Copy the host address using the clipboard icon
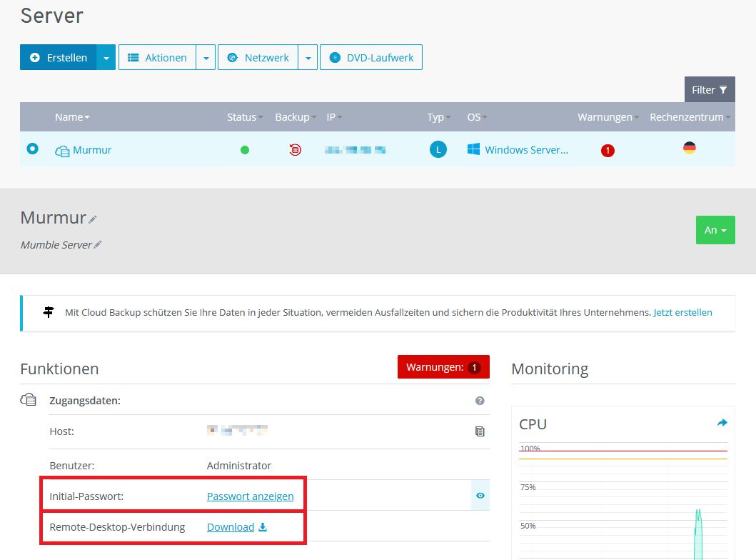The height and width of the screenshot is (560, 756). click(480, 431)
